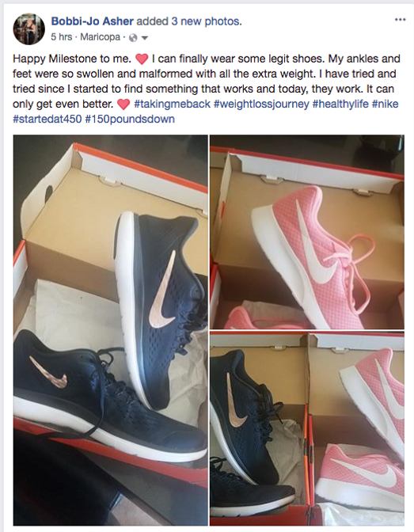Open the #weightlossjourney hashtag
The image size is (414, 532).
tap(261, 104)
